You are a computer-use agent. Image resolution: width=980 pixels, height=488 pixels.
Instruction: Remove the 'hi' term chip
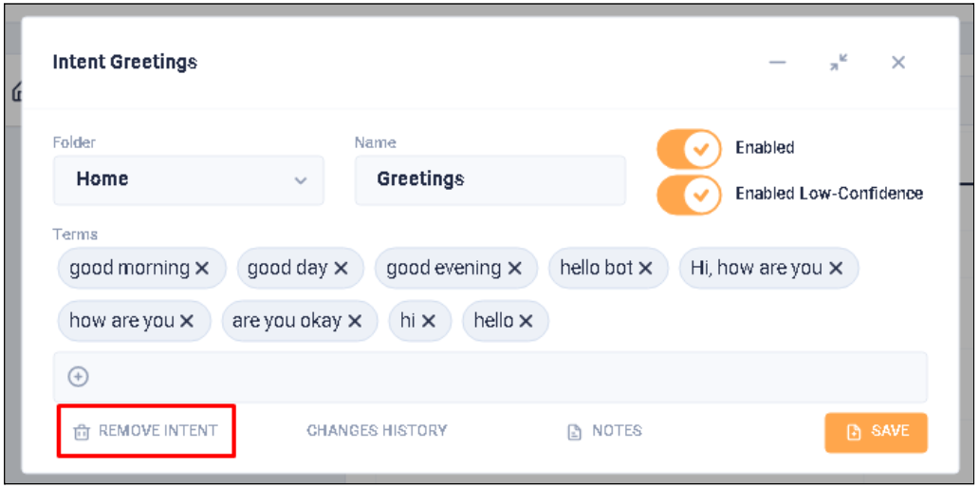coord(429,321)
